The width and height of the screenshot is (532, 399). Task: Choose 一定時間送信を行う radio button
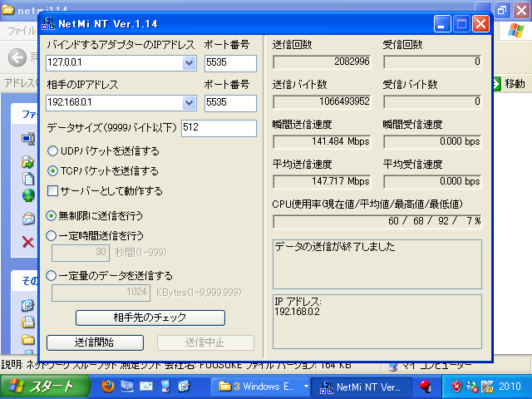click(x=52, y=235)
